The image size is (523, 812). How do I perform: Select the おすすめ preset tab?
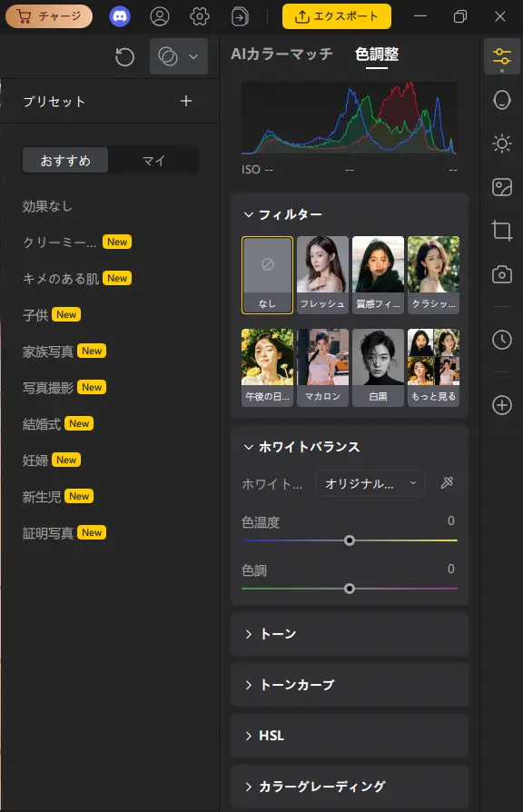pos(65,161)
